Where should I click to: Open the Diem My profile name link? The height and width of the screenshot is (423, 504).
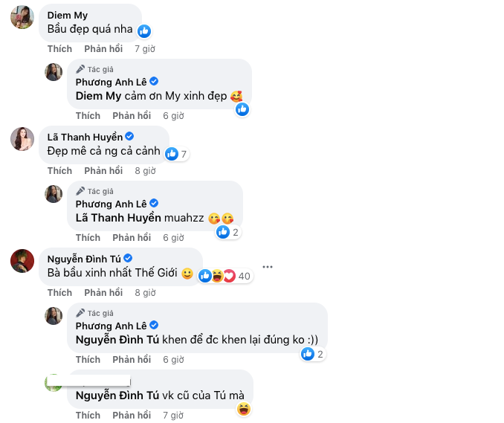(67, 15)
